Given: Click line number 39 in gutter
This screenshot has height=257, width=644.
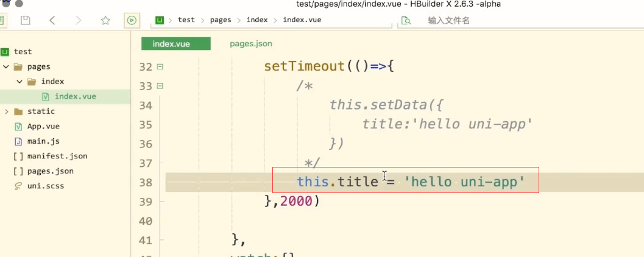Looking at the screenshot, I should click(x=146, y=202).
